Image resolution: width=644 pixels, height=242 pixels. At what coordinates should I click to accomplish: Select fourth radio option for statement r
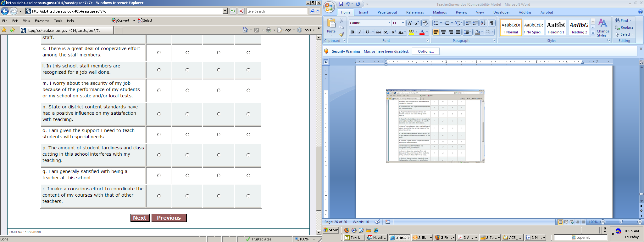click(248, 196)
